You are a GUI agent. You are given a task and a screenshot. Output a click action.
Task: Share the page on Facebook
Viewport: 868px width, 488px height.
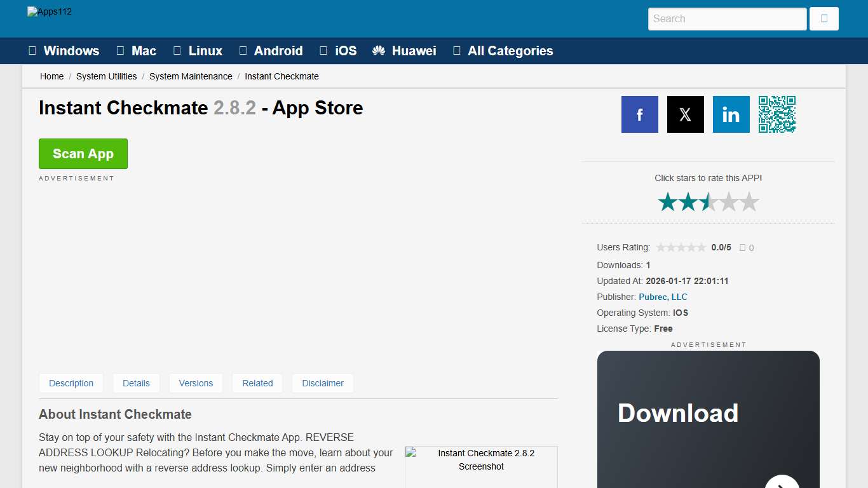point(639,114)
